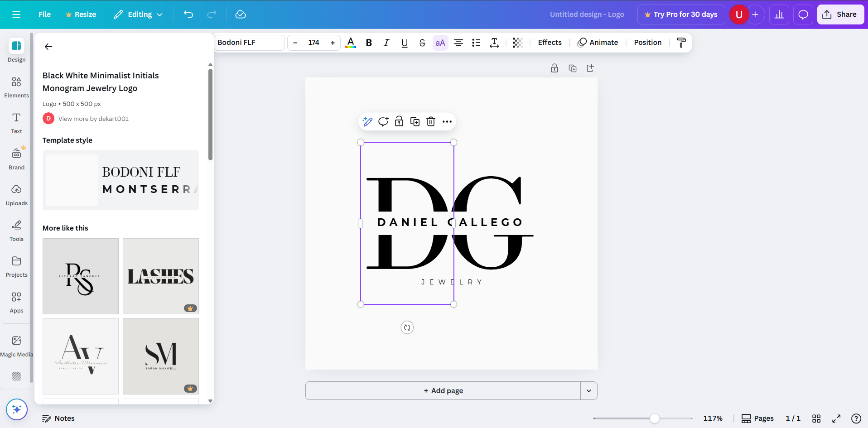Open the Add page options chevron

tap(588, 390)
